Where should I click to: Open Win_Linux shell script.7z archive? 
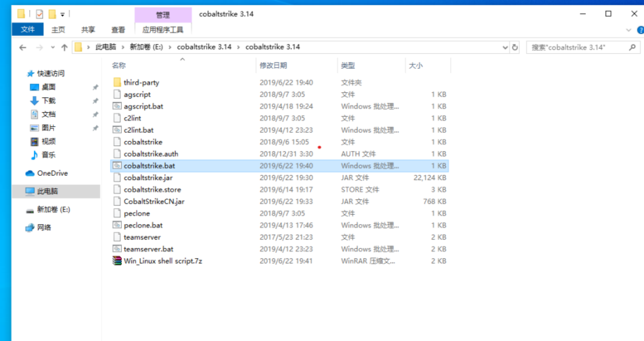[x=163, y=260]
